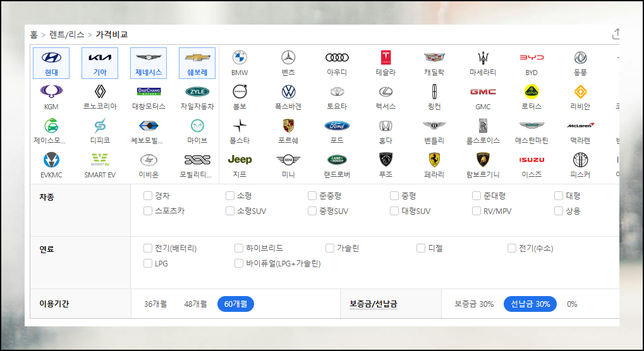Pick the Bentley (벤틀리) logo
This screenshot has height=351, width=644.
click(x=435, y=125)
